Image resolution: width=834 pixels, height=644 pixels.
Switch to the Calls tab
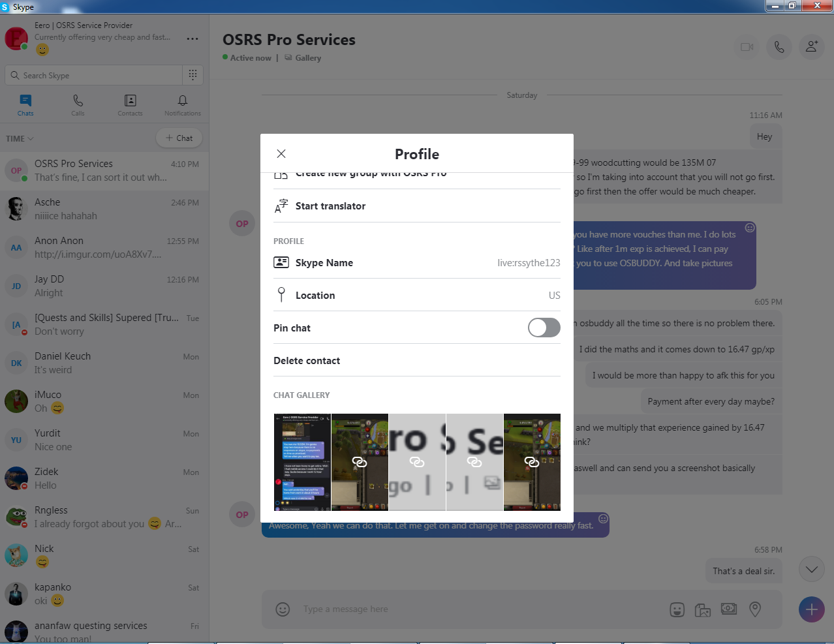tap(78, 105)
